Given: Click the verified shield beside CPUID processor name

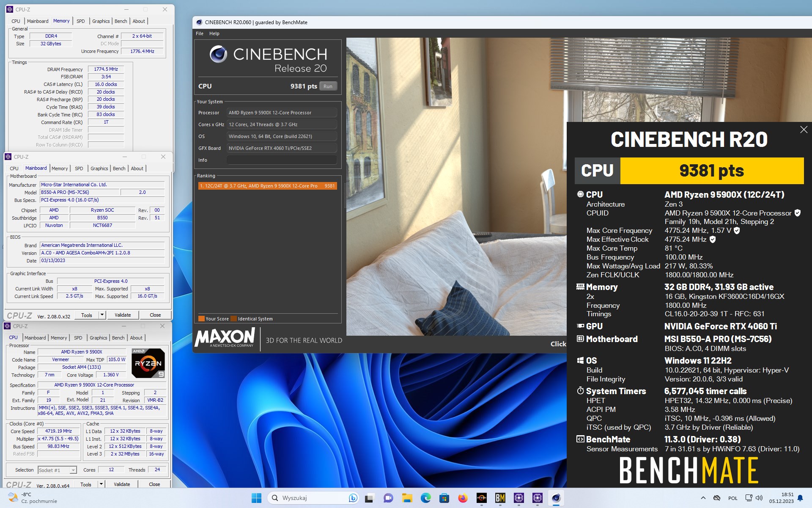Looking at the screenshot, I should [x=797, y=213].
